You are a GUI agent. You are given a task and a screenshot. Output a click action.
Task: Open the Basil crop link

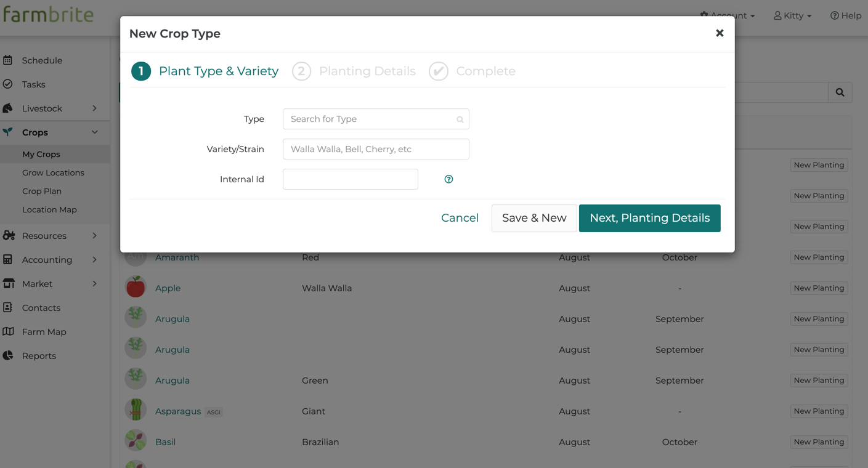[166, 442]
